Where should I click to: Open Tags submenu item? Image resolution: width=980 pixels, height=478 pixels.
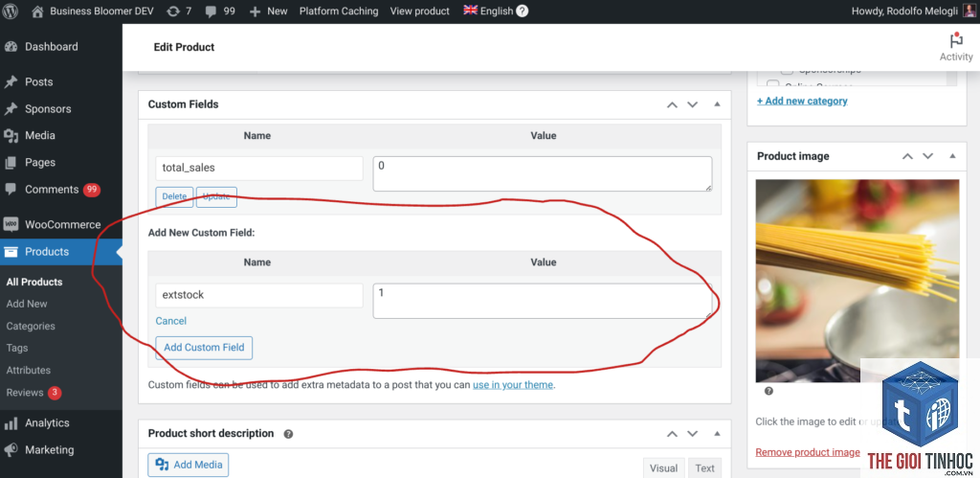(x=17, y=348)
